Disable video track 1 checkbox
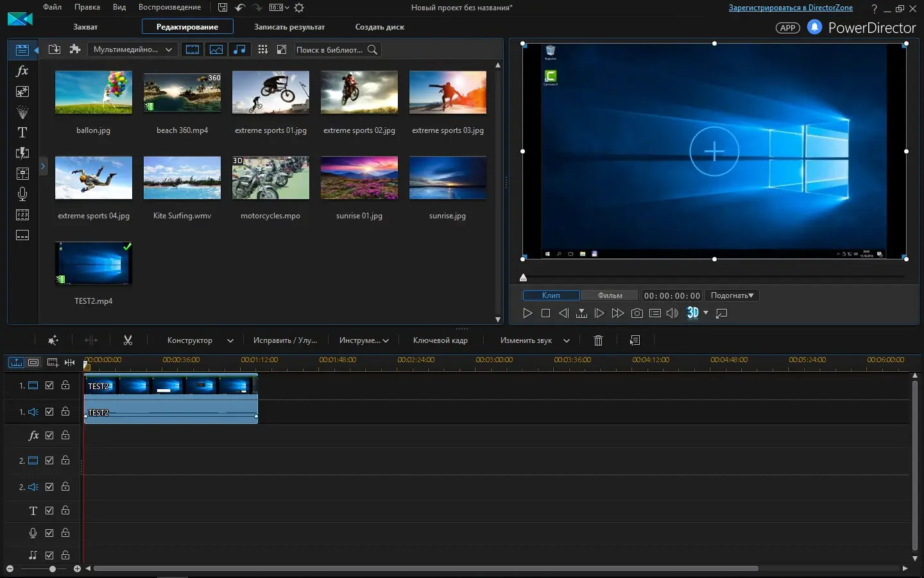This screenshot has width=924, height=578. pos(49,385)
